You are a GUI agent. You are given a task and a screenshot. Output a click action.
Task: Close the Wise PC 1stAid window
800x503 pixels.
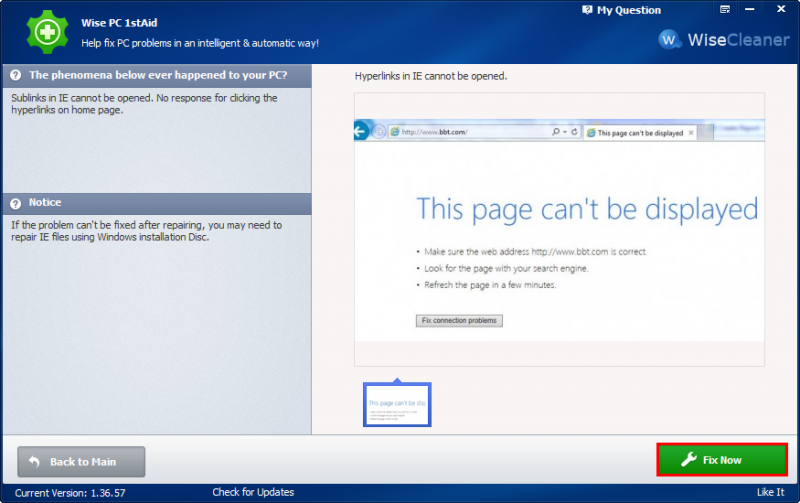click(781, 9)
